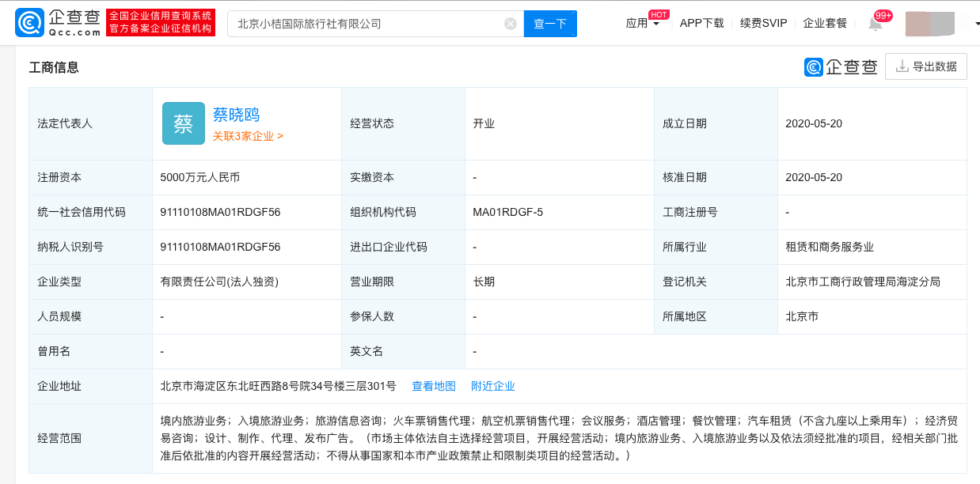The width and height of the screenshot is (980, 484).
Task: Click the 导出数据 export button
Action: pyautogui.click(x=926, y=66)
